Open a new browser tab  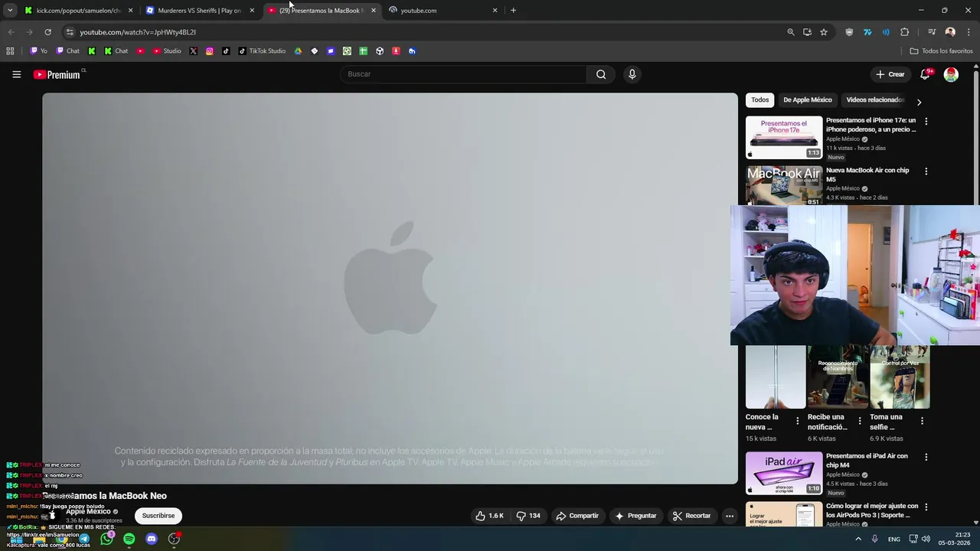tap(513, 11)
